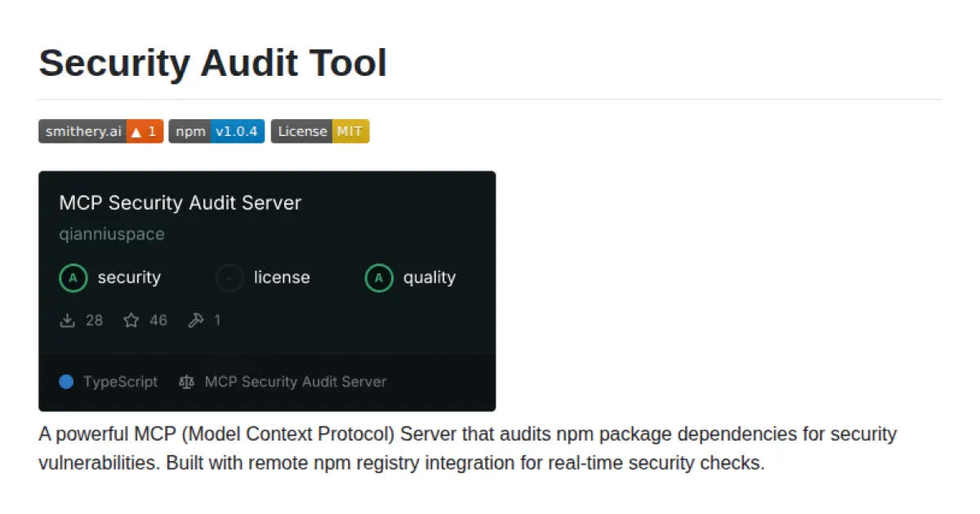Click the MCP Security Audit Server footer text
Screen dimensions: 980x514
click(296, 381)
